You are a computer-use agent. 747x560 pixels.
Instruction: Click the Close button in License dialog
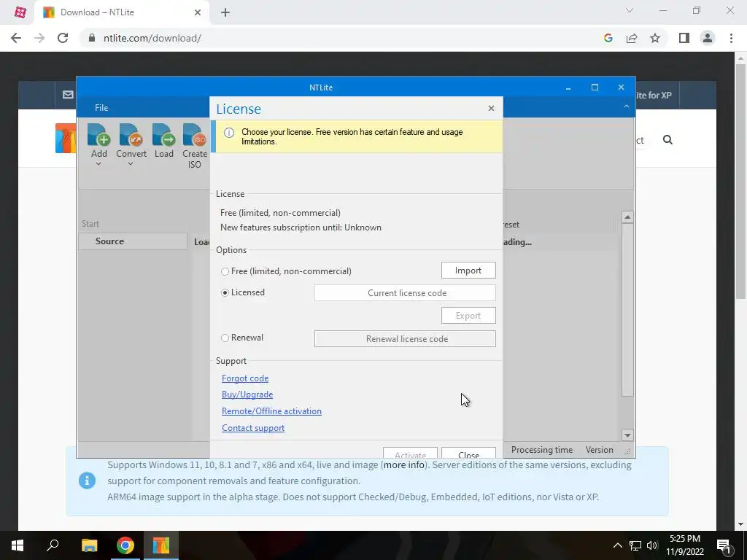point(468,453)
